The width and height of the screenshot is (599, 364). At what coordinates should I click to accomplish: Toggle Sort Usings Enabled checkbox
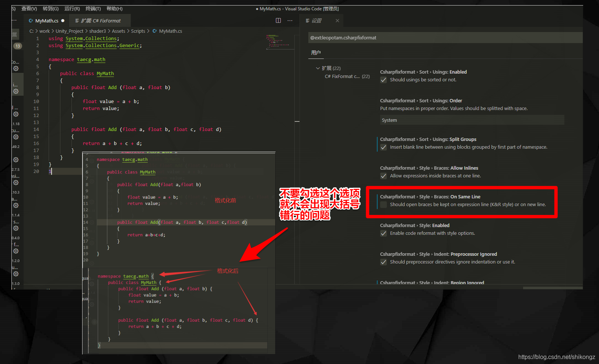coord(383,80)
